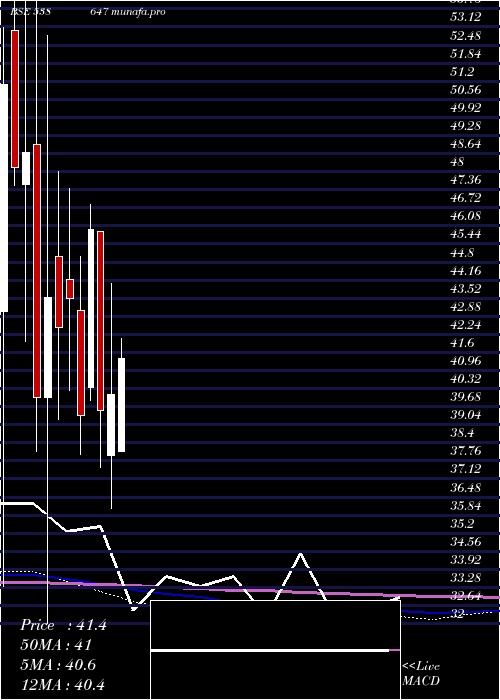
Task: Click the 42.88 axis label
Action: pos(466,307)
